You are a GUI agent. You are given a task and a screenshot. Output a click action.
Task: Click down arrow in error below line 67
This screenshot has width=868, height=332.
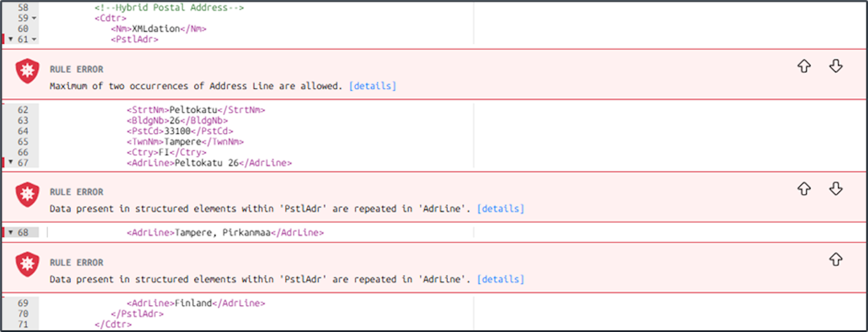point(836,189)
